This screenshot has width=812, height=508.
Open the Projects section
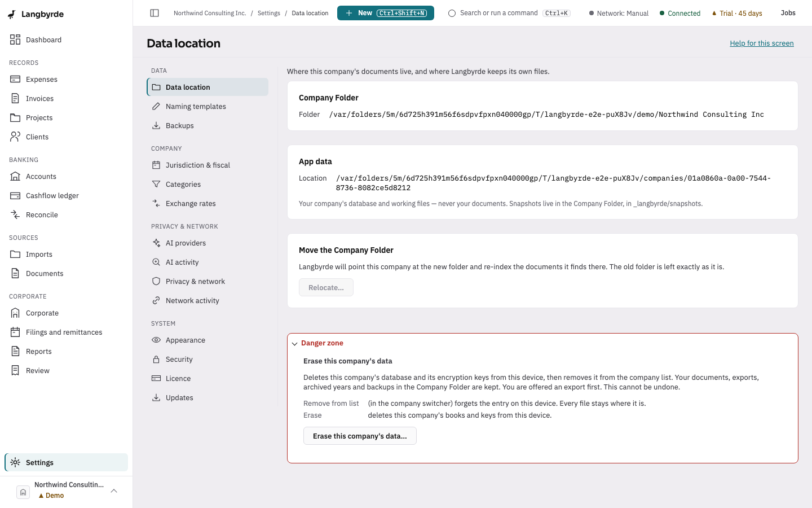click(66, 117)
